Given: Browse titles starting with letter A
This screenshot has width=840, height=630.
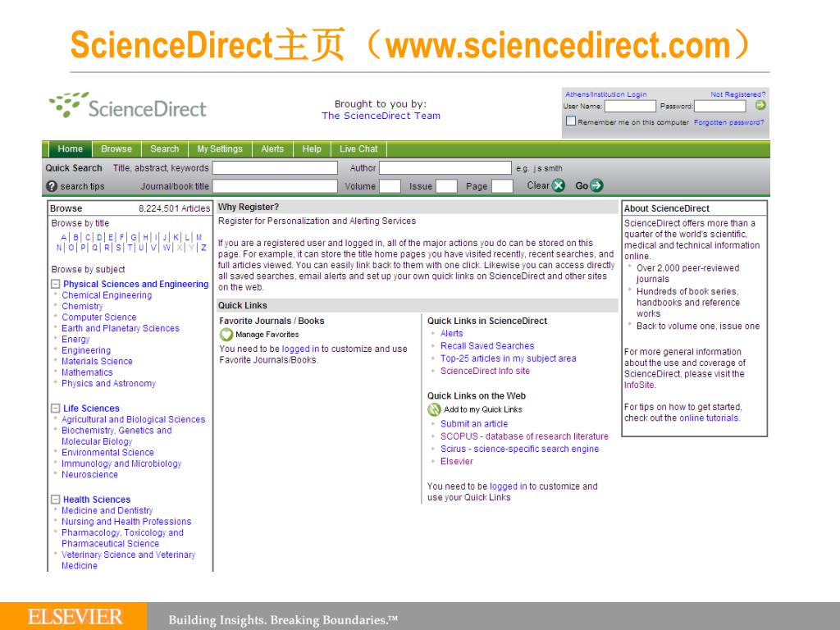Looking at the screenshot, I should click(x=64, y=237).
